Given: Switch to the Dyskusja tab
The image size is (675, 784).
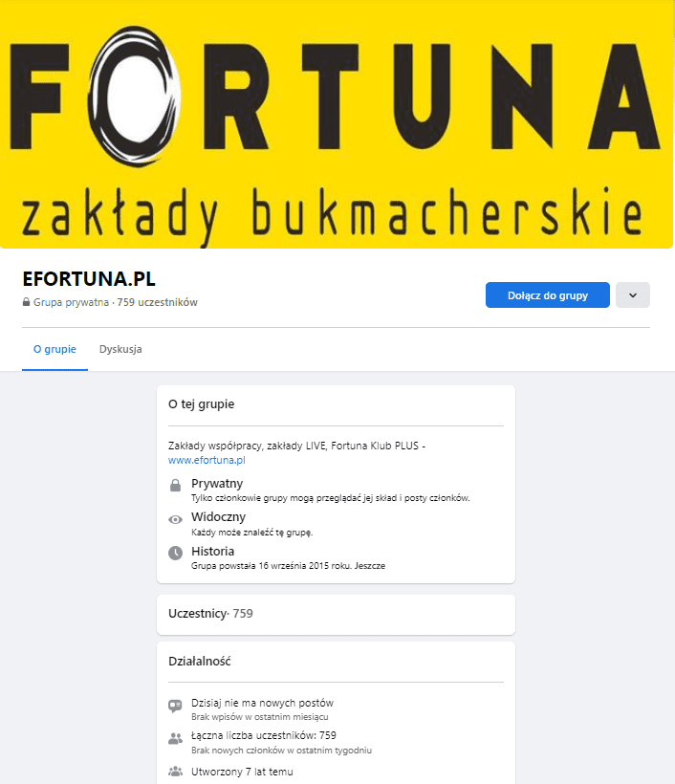Looking at the screenshot, I should pyautogui.click(x=120, y=349).
